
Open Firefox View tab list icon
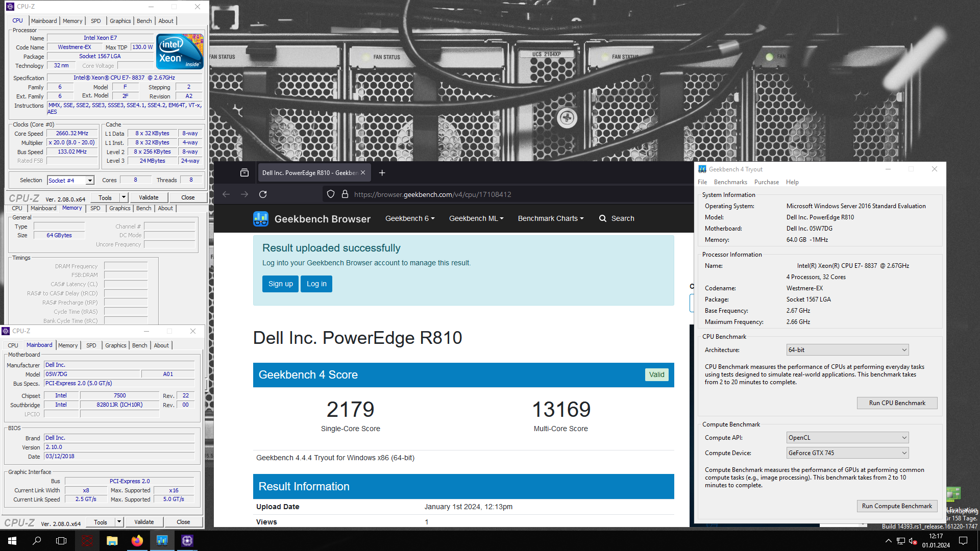(244, 173)
